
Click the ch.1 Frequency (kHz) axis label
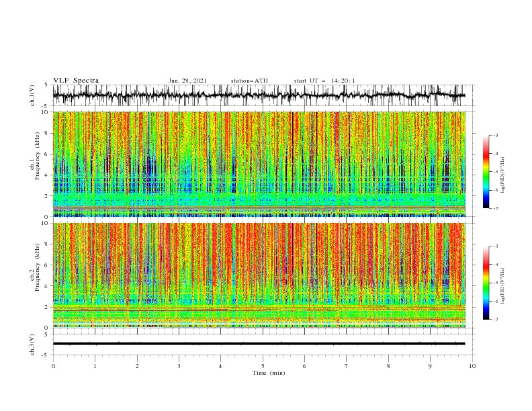[35, 156]
